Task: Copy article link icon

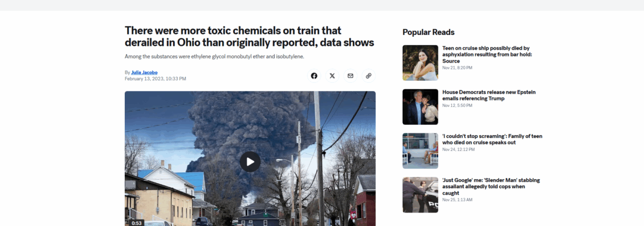Action: [x=368, y=76]
